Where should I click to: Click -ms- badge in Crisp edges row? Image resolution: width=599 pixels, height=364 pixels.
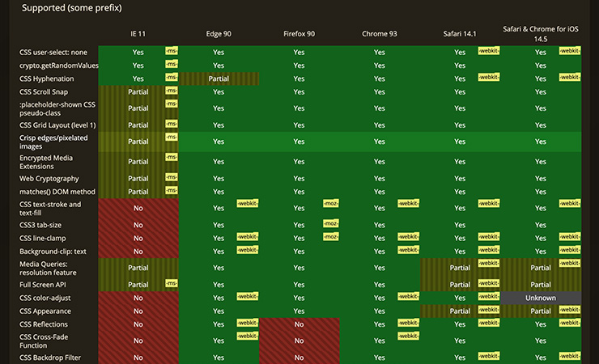coord(172,137)
